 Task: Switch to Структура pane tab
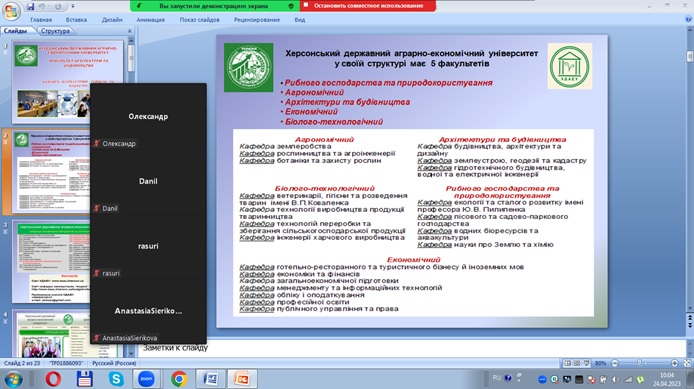(55, 31)
